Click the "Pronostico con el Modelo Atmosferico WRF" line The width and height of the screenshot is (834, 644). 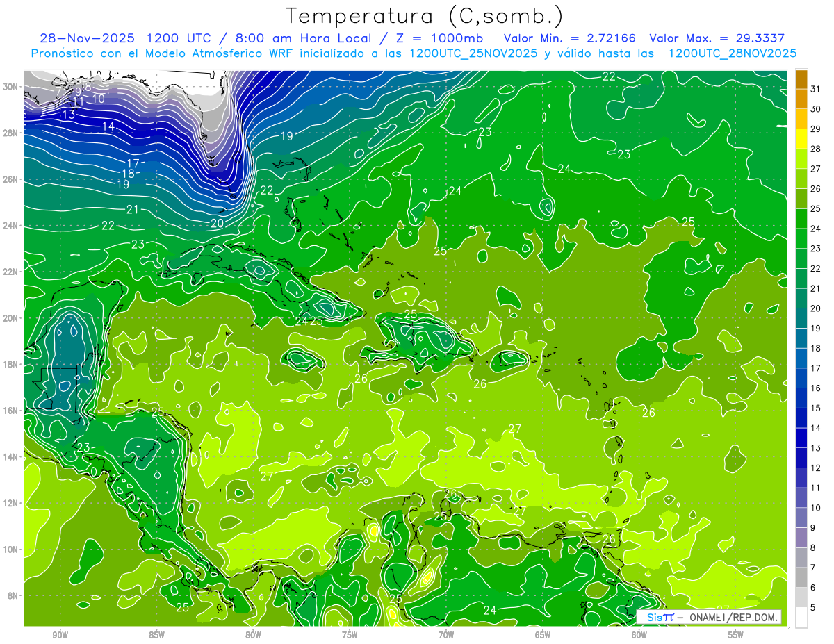[x=414, y=53]
